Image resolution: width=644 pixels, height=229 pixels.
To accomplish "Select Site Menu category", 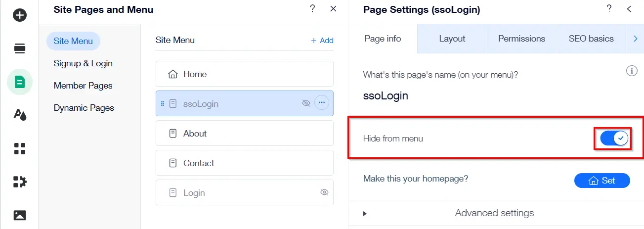I will click(x=73, y=41).
